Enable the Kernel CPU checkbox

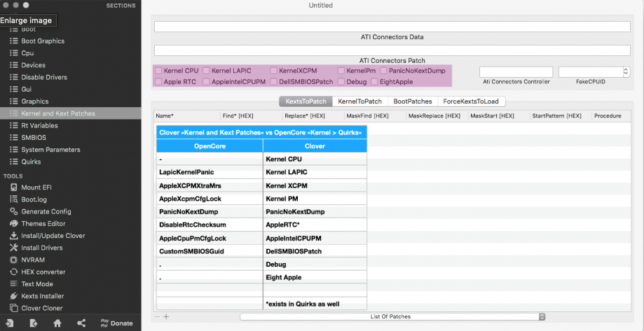click(158, 71)
